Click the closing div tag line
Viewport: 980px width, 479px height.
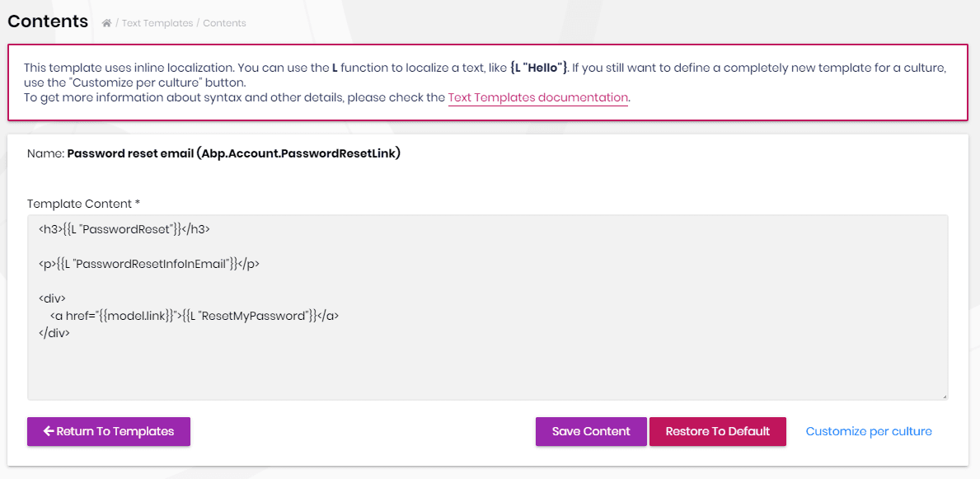click(x=54, y=333)
